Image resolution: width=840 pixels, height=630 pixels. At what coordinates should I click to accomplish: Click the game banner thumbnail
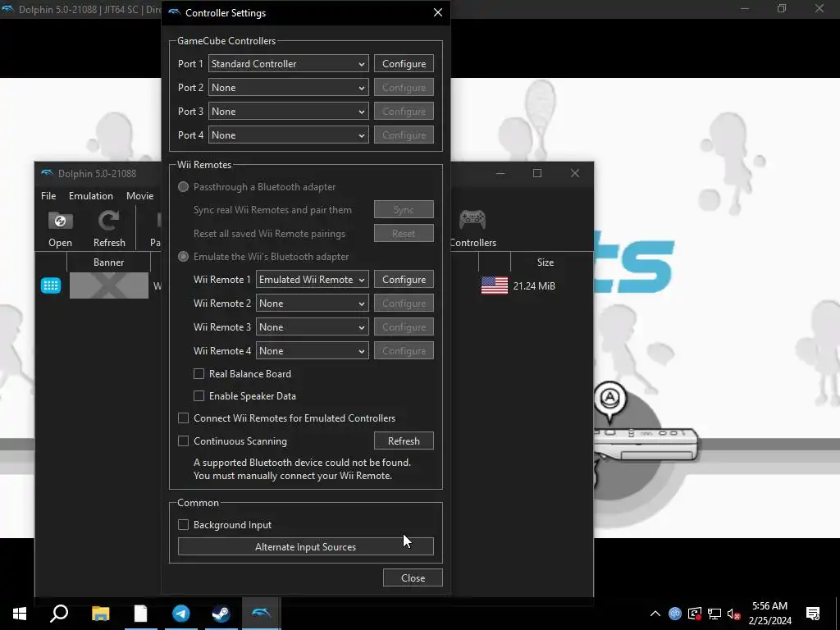tap(109, 285)
